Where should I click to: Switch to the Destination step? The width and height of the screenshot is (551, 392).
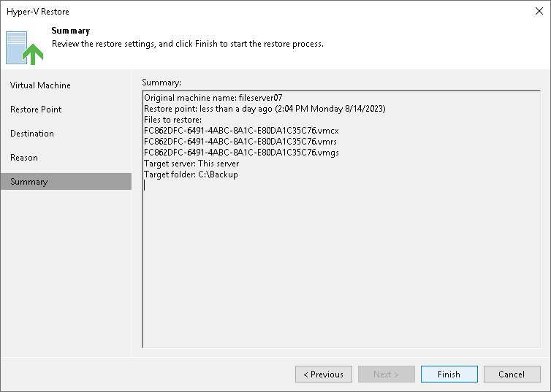click(x=32, y=134)
